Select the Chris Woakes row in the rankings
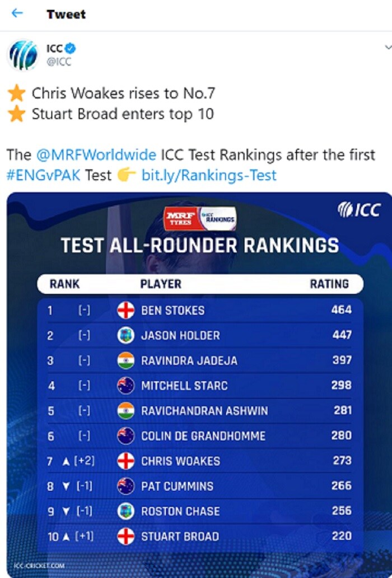 click(x=196, y=461)
